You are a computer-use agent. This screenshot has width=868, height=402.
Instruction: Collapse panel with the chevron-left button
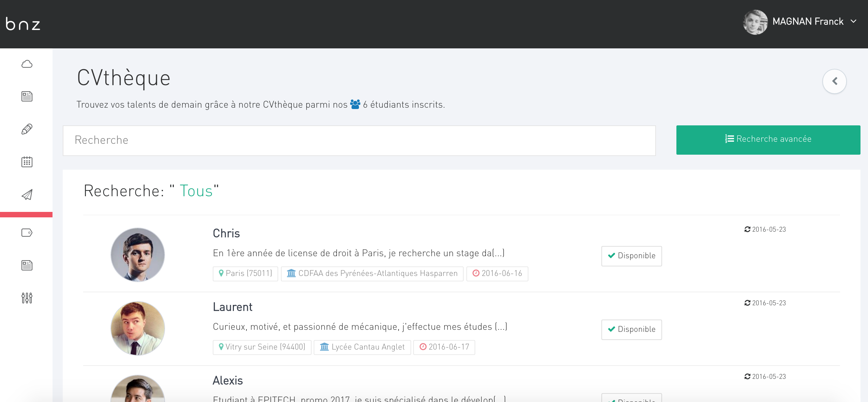pos(834,81)
